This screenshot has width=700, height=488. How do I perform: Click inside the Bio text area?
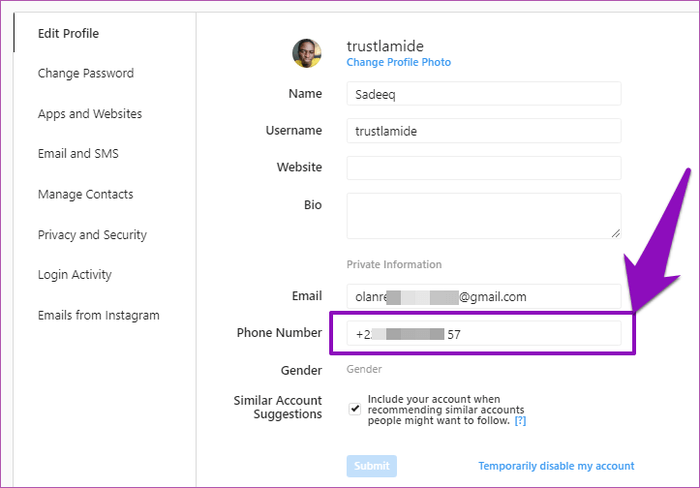[x=483, y=215]
